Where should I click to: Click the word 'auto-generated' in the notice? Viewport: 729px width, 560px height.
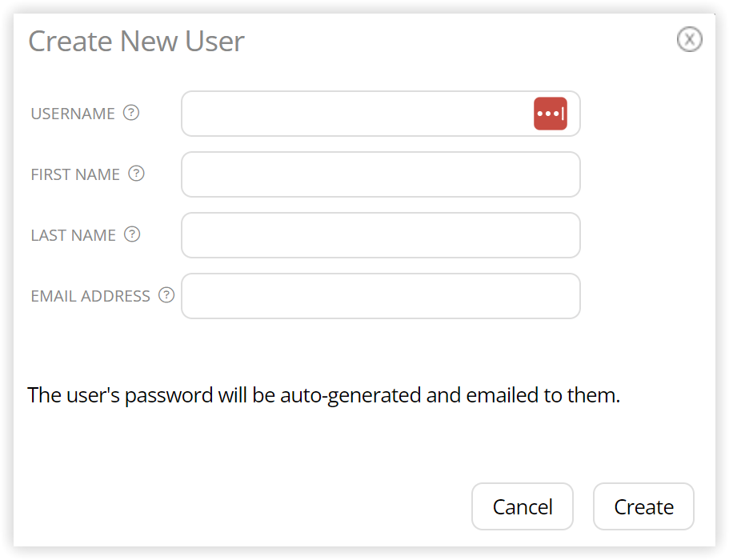pyautogui.click(x=350, y=396)
